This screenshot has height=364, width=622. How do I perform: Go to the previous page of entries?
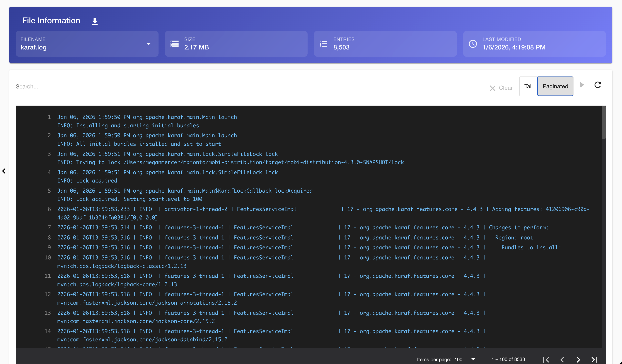tap(562, 359)
